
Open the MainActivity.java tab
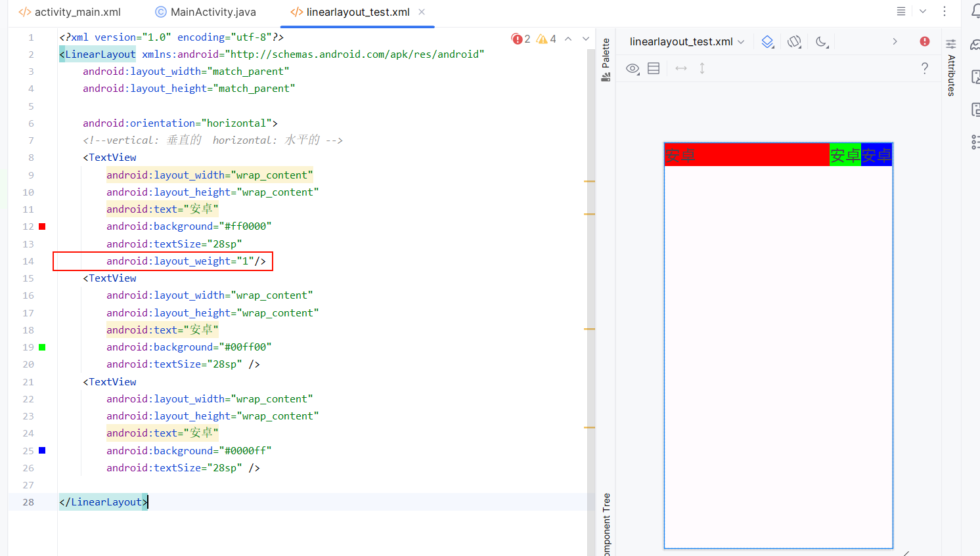[206, 12]
